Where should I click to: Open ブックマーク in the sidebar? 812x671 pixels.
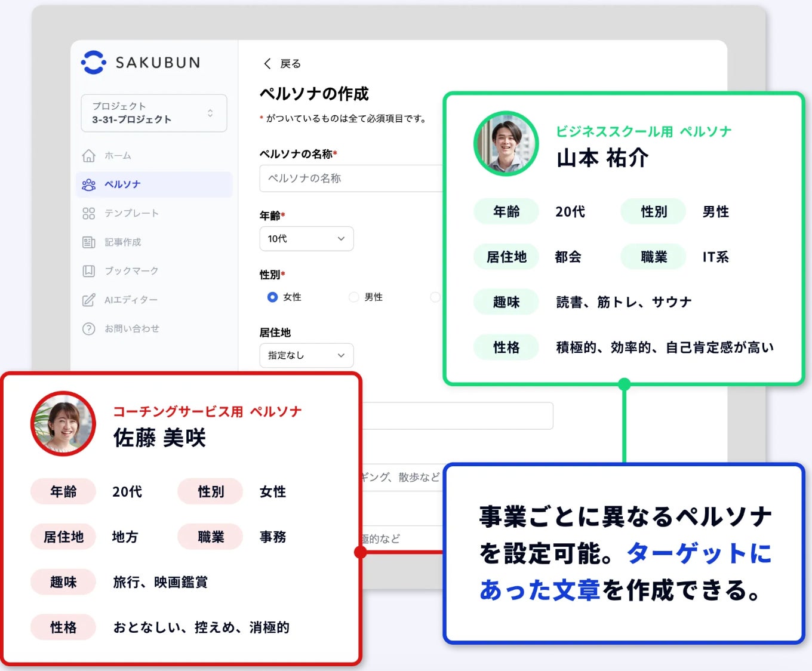[154, 270]
